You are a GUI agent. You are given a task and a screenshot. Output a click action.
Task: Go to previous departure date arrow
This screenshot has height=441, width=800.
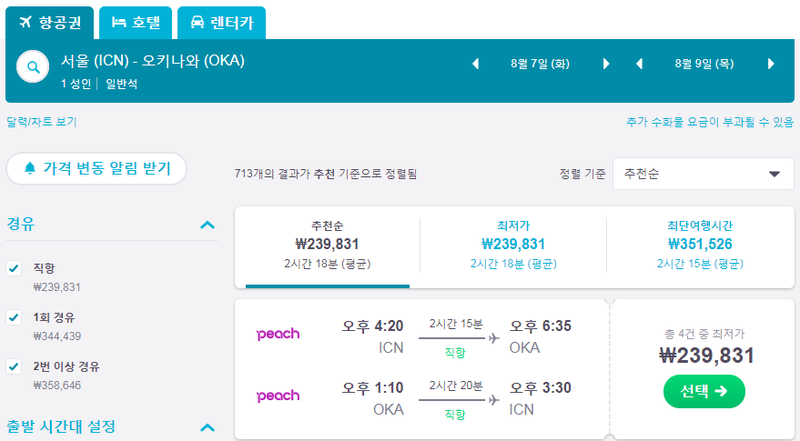point(476,64)
